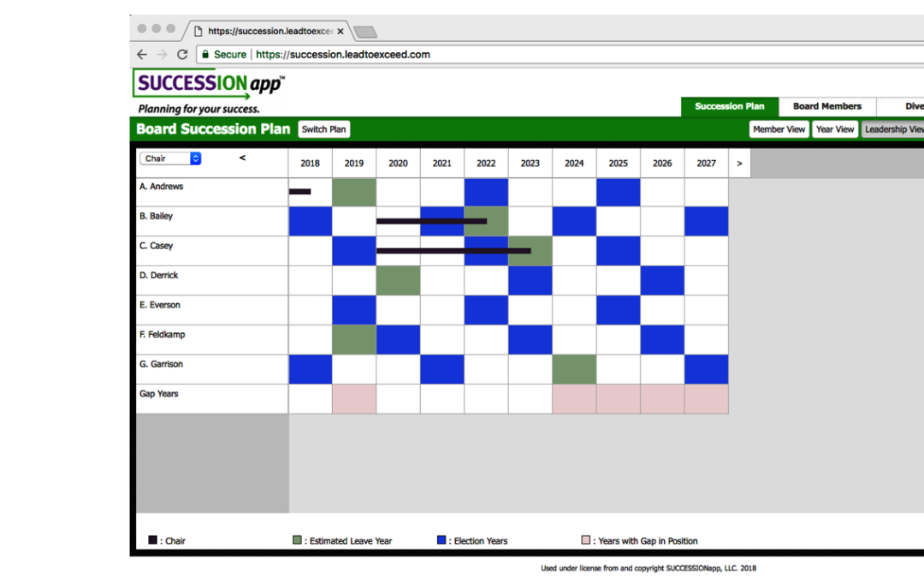Image resolution: width=924 pixels, height=578 pixels.
Task: Click the Gap Years row label
Action: [158, 393]
